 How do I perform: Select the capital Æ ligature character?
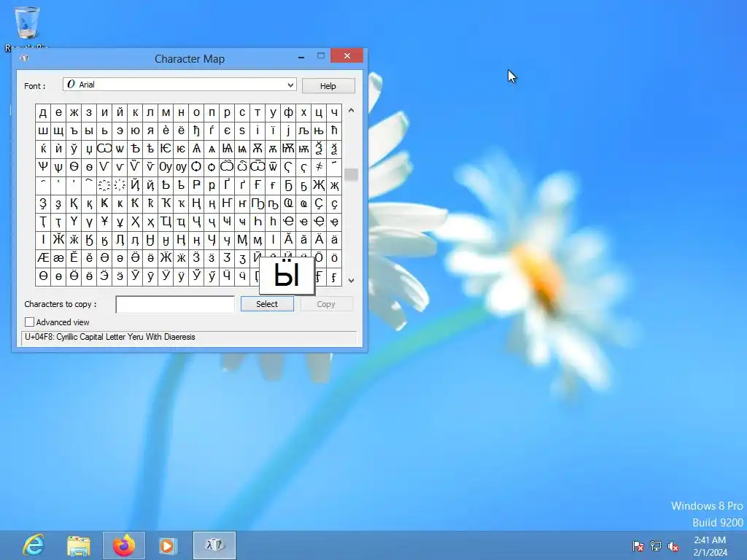[43, 258]
